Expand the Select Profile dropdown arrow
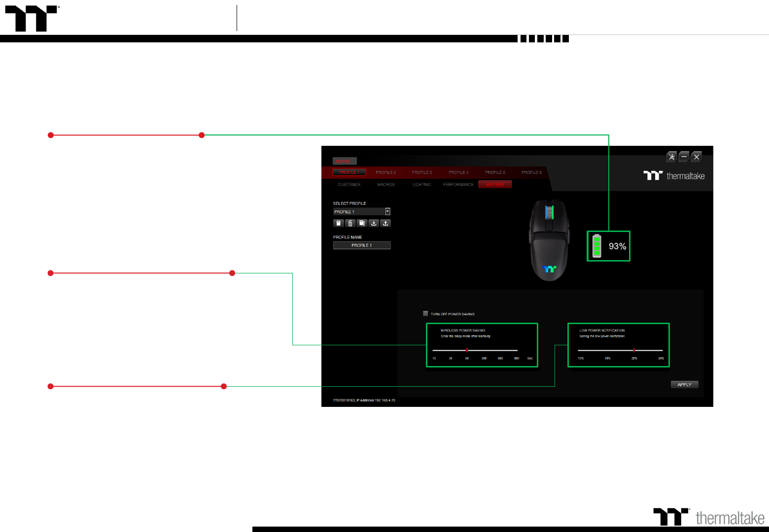769x532 pixels. pos(387,211)
